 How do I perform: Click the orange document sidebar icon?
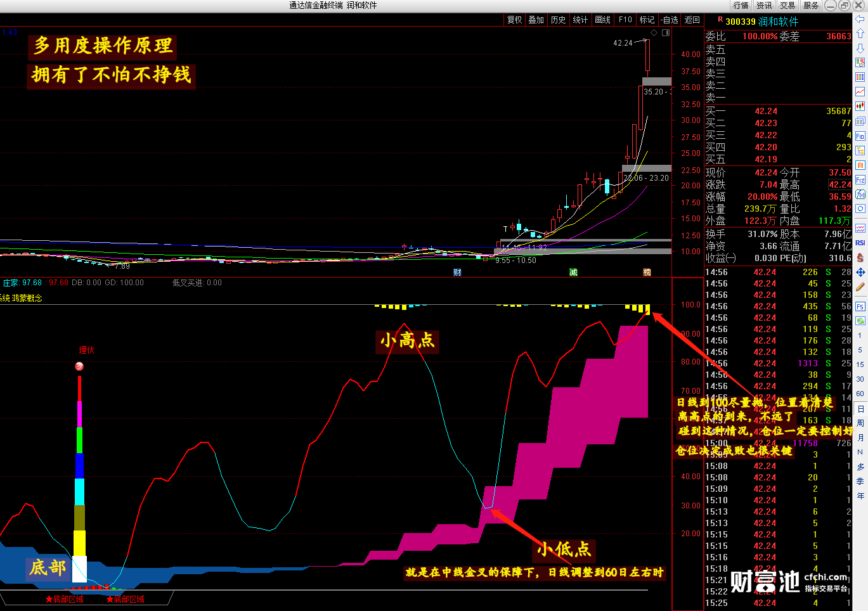[860, 165]
